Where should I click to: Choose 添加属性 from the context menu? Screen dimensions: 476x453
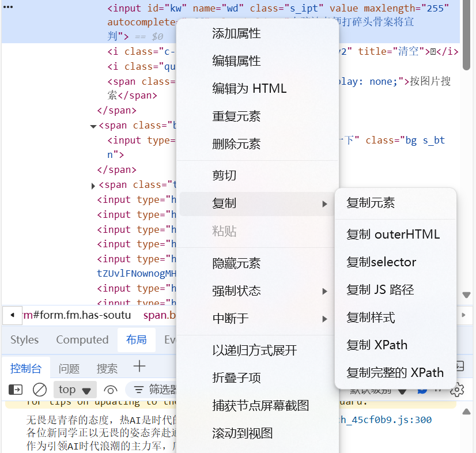point(257,33)
